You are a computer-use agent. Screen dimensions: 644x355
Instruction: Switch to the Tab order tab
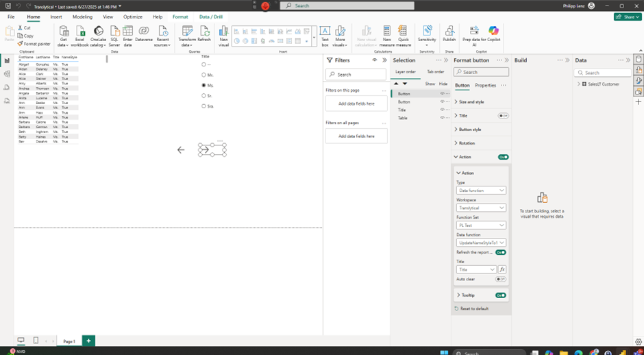pos(435,71)
